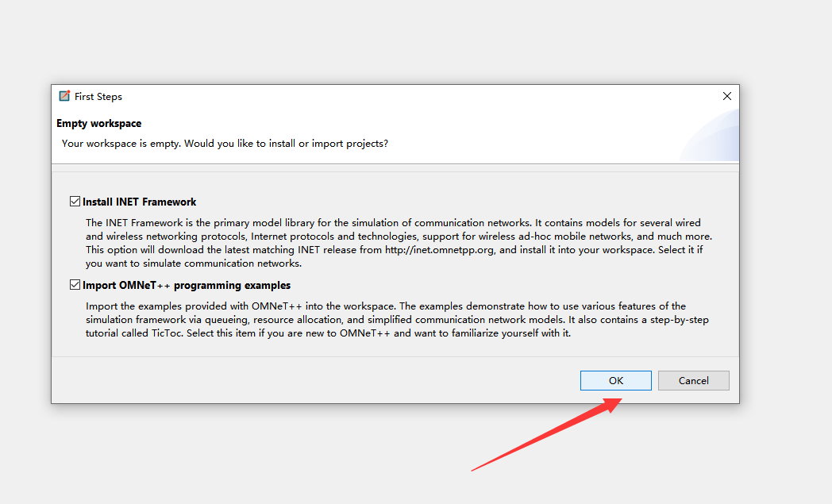Image resolution: width=832 pixels, height=504 pixels.
Task: Close the First Steps dialog with X
Action: 727,96
